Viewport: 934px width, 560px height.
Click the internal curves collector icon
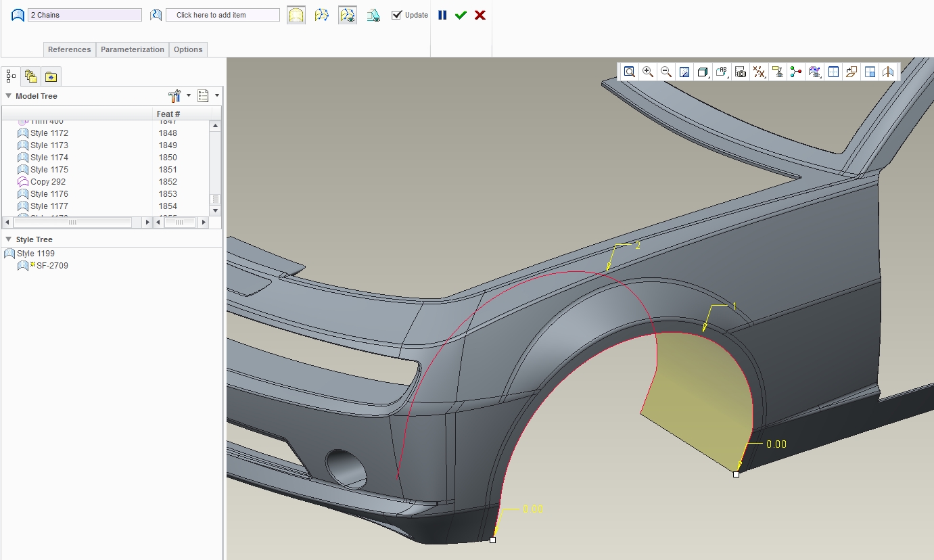coord(156,15)
